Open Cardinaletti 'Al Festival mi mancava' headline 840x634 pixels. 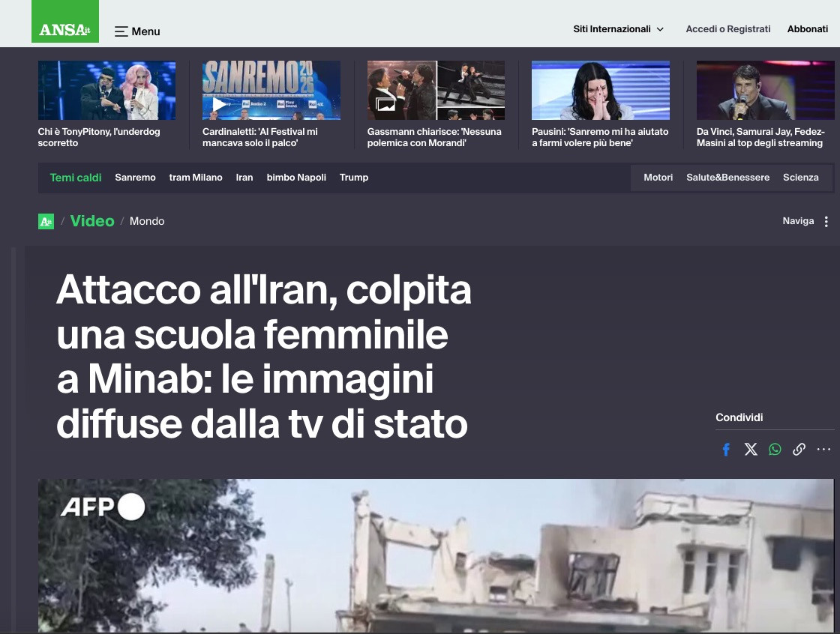coord(259,137)
